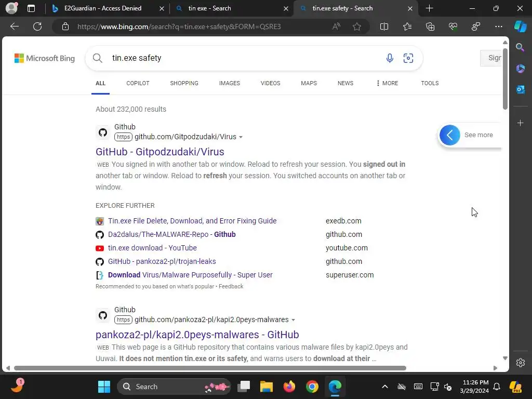The width and height of the screenshot is (532, 399).
Task: Click the vertical page scrollbar thumb
Action: tap(505, 79)
